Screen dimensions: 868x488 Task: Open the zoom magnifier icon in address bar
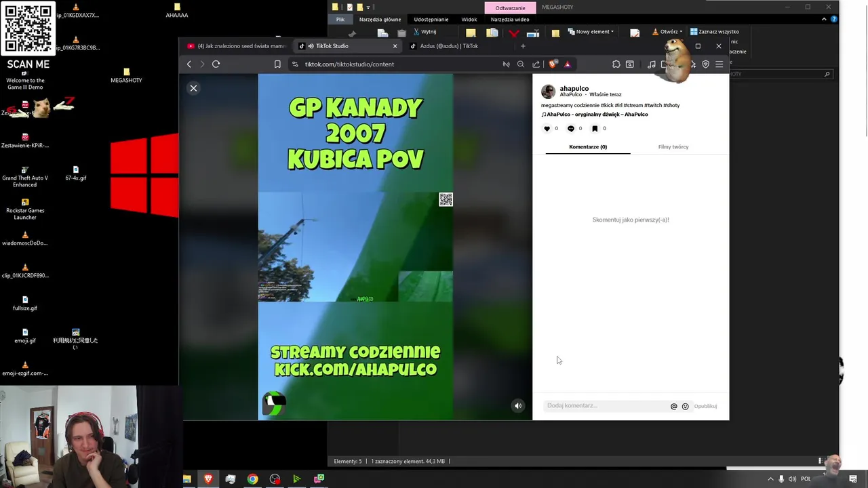tap(521, 64)
